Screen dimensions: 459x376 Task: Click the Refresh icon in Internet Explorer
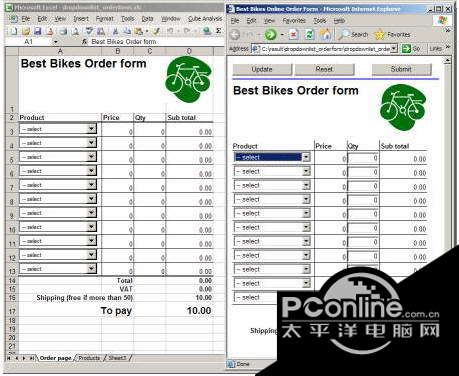coord(310,34)
